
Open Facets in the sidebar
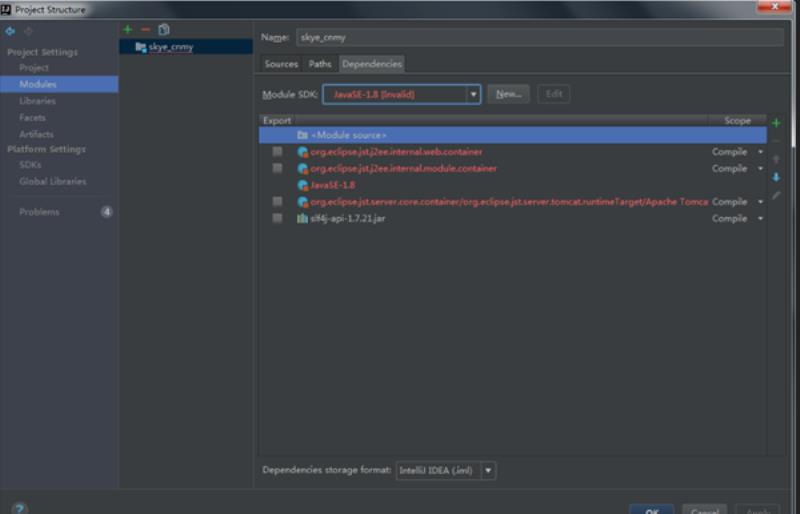pyautogui.click(x=32, y=118)
